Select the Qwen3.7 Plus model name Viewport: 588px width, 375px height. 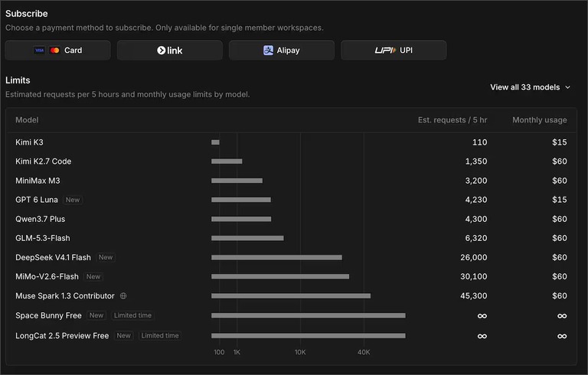point(40,219)
